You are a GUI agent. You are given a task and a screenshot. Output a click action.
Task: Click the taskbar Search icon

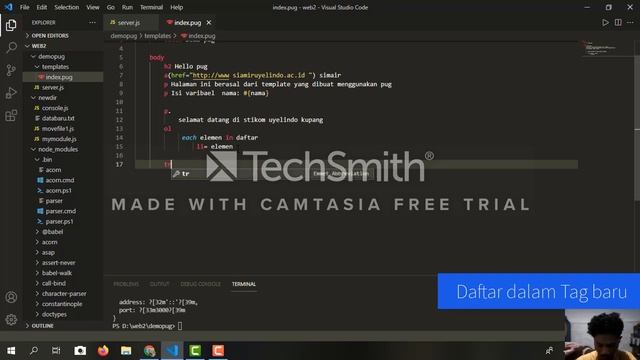[34, 351]
